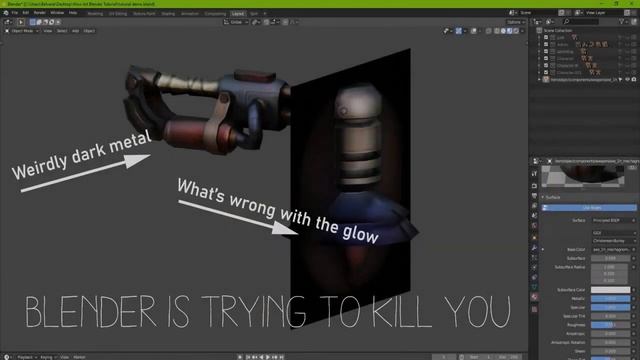Click the Use Nodes button

point(589,208)
